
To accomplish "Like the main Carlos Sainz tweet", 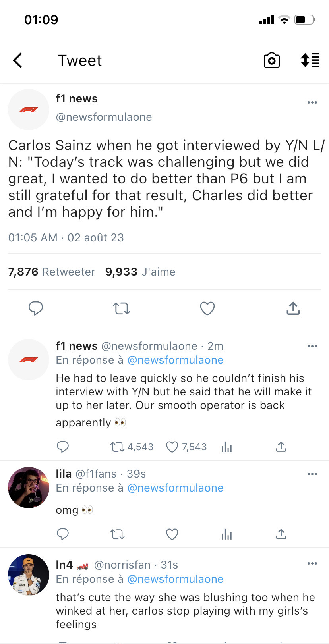I will coord(207,308).
